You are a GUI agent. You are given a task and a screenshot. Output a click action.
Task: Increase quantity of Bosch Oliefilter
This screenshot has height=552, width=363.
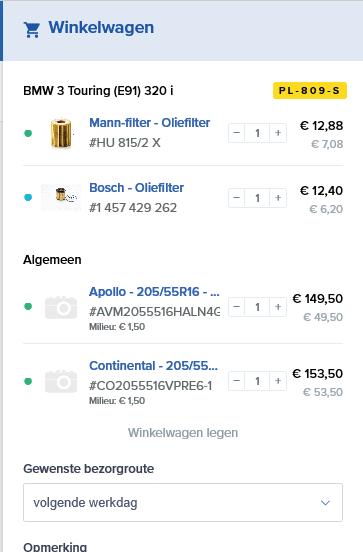pyautogui.click(x=278, y=198)
